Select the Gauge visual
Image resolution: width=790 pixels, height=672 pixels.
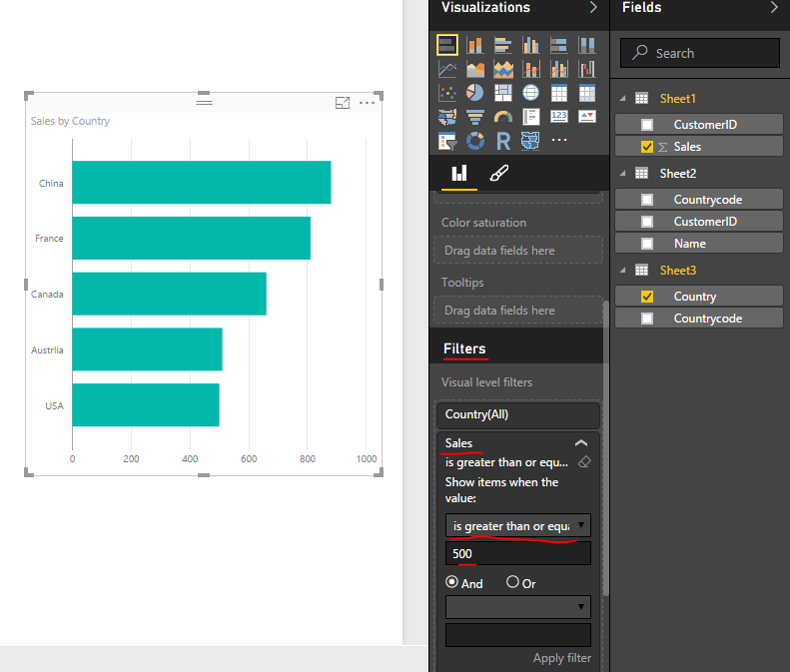502,117
